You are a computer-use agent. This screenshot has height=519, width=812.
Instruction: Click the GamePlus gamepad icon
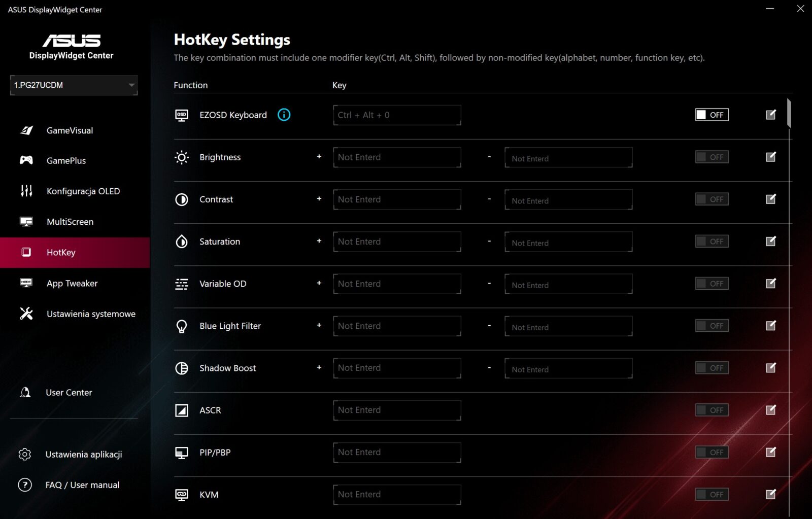(26, 160)
